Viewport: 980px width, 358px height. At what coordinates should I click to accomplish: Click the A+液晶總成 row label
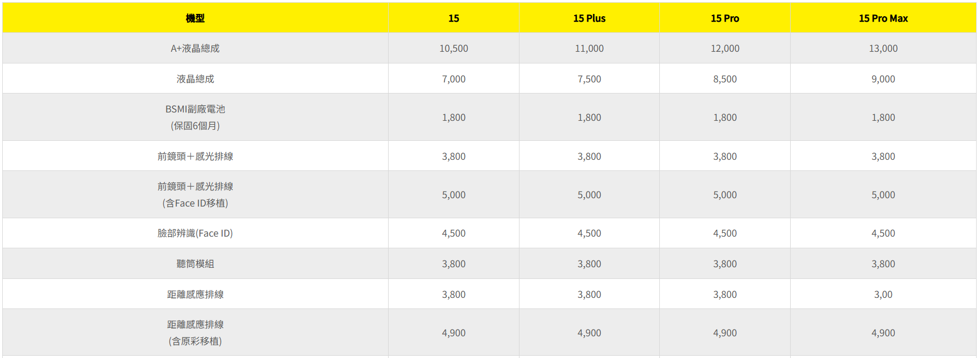[x=195, y=48]
